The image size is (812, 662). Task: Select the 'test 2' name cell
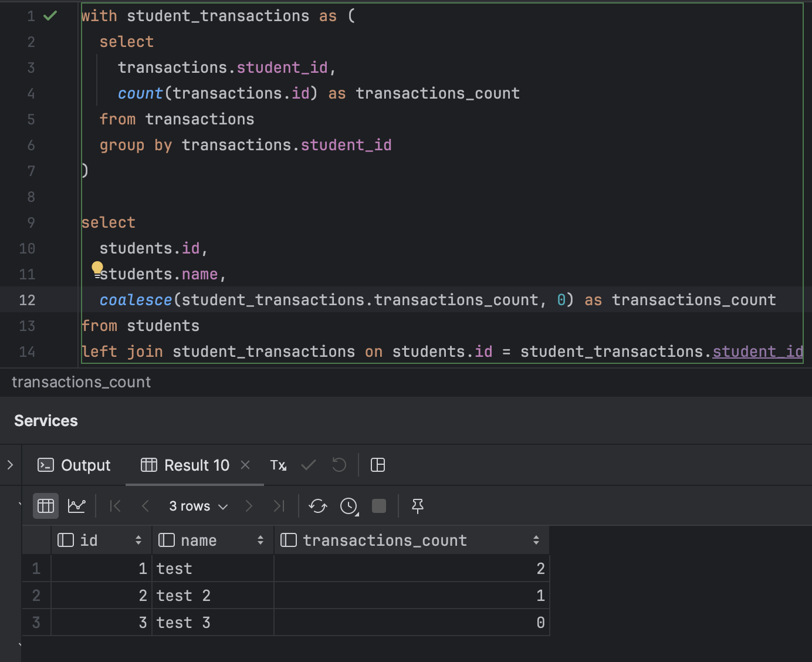(212, 596)
